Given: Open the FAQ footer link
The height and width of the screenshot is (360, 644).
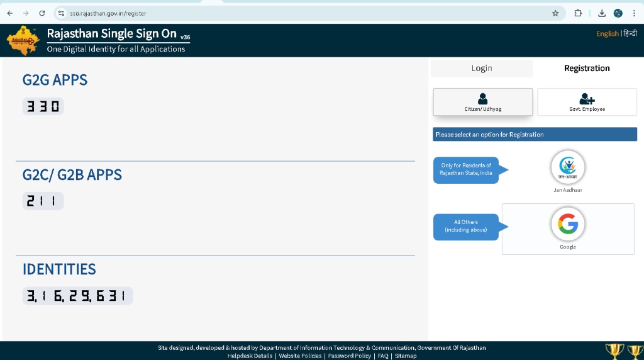Looking at the screenshot, I should point(383,356).
